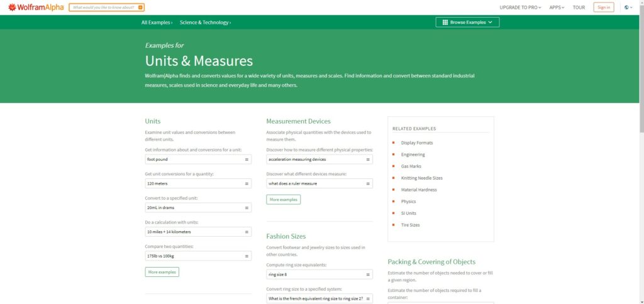Click equals icon for 10 miles + 14 kilometers
Viewport: 644px width, 304px height.
pos(247,232)
